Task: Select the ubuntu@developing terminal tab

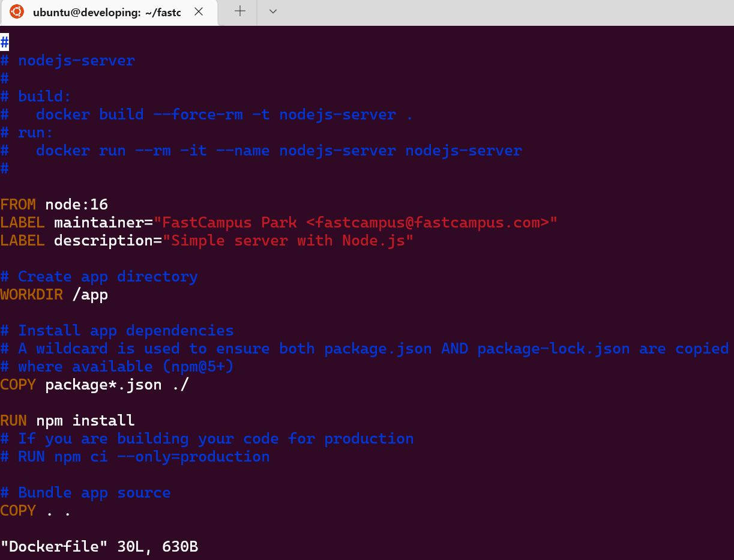Action: 109,13
